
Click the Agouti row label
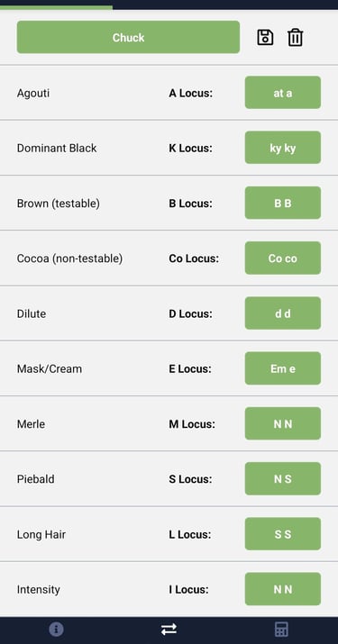pos(33,93)
